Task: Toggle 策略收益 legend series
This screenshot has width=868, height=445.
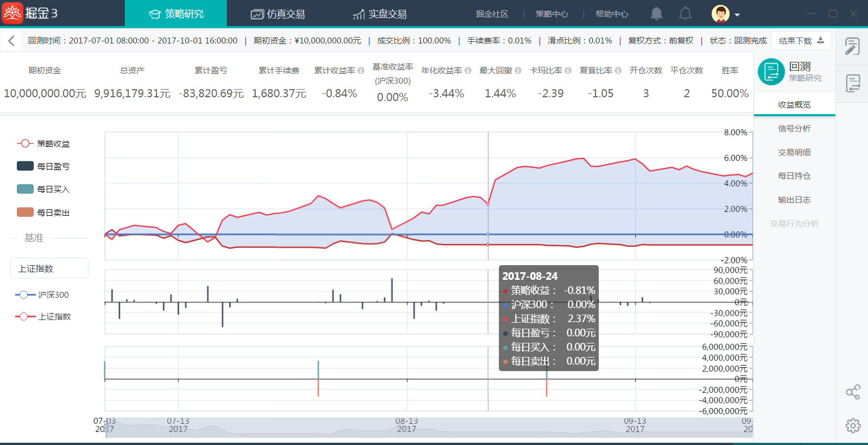Action: 43,143
